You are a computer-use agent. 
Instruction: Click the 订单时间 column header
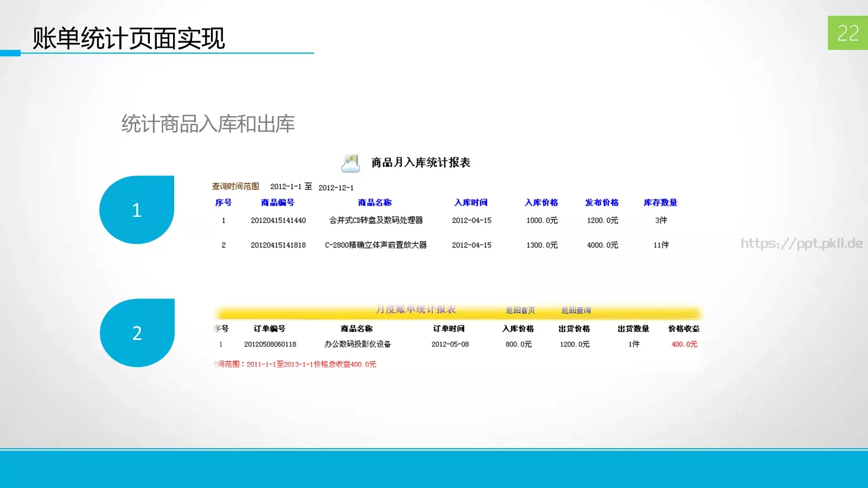(x=449, y=329)
